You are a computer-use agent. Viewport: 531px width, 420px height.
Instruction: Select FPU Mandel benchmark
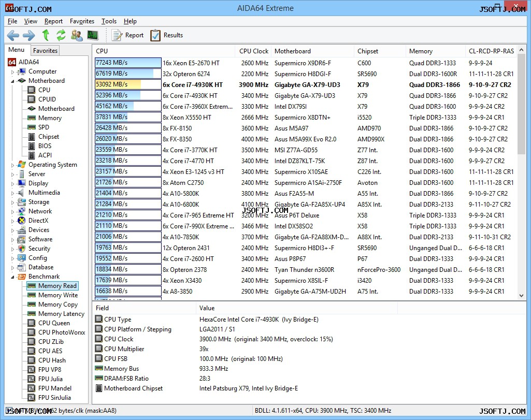pos(49,388)
